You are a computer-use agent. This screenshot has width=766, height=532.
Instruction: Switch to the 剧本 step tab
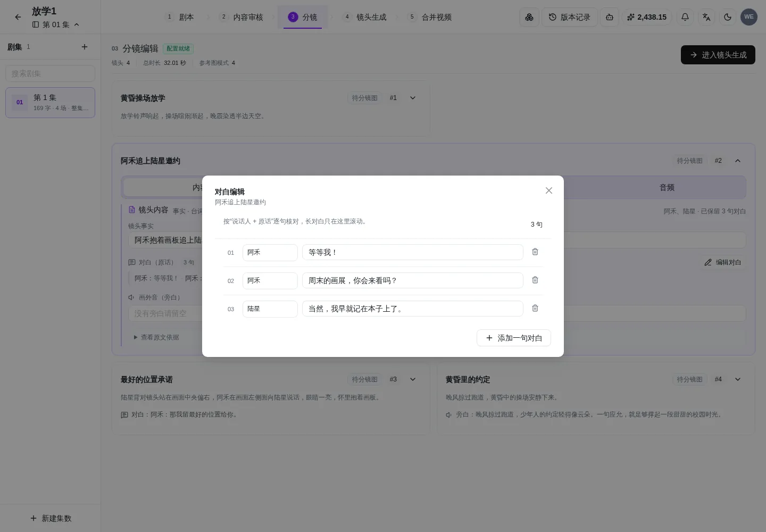(180, 17)
